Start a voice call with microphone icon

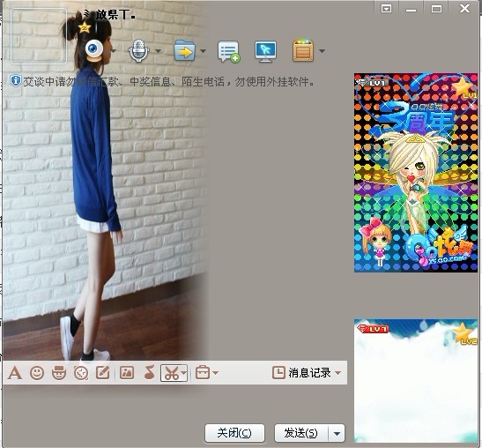[139, 50]
